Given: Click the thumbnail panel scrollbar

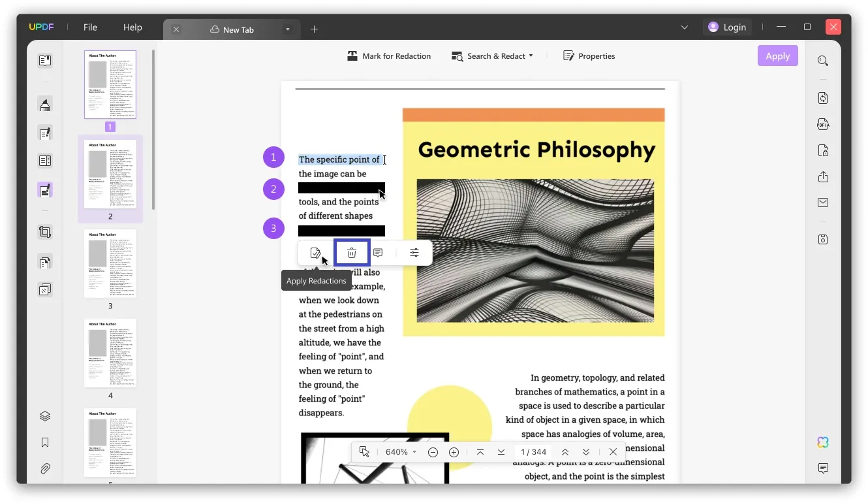Looking at the screenshot, I should (153, 130).
